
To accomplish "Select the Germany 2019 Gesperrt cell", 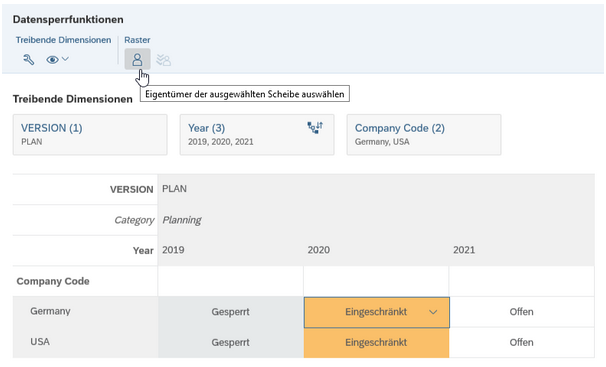I will click(x=230, y=312).
